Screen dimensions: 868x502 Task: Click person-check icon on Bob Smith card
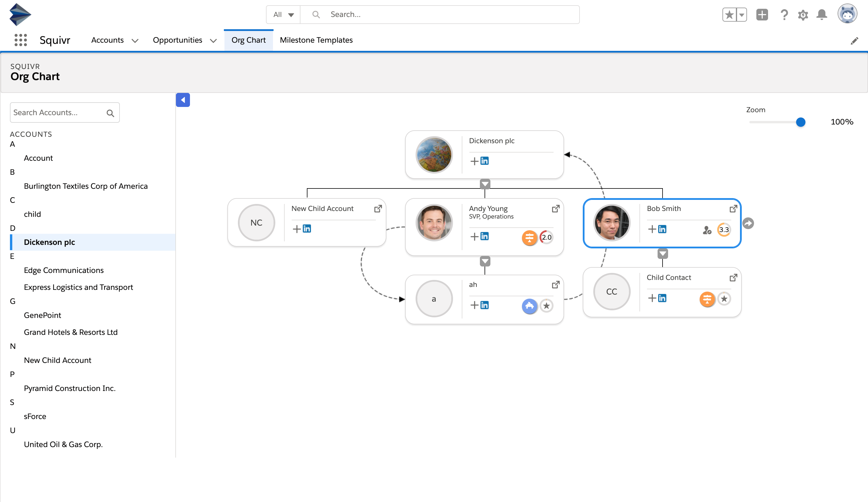pos(707,230)
